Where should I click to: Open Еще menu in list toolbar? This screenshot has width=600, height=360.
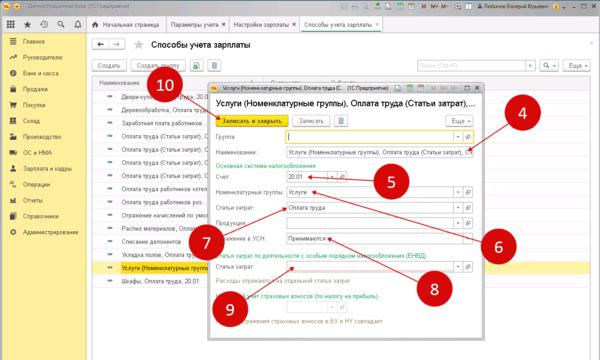577,66
